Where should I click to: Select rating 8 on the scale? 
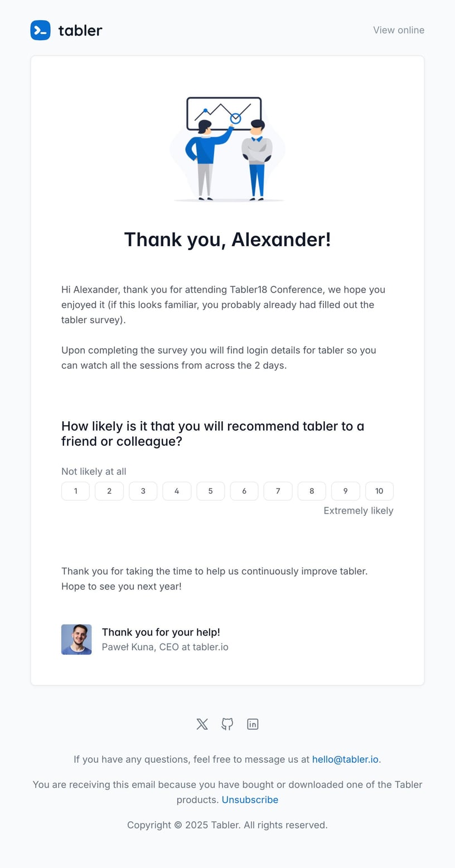(x=312, y=491)
